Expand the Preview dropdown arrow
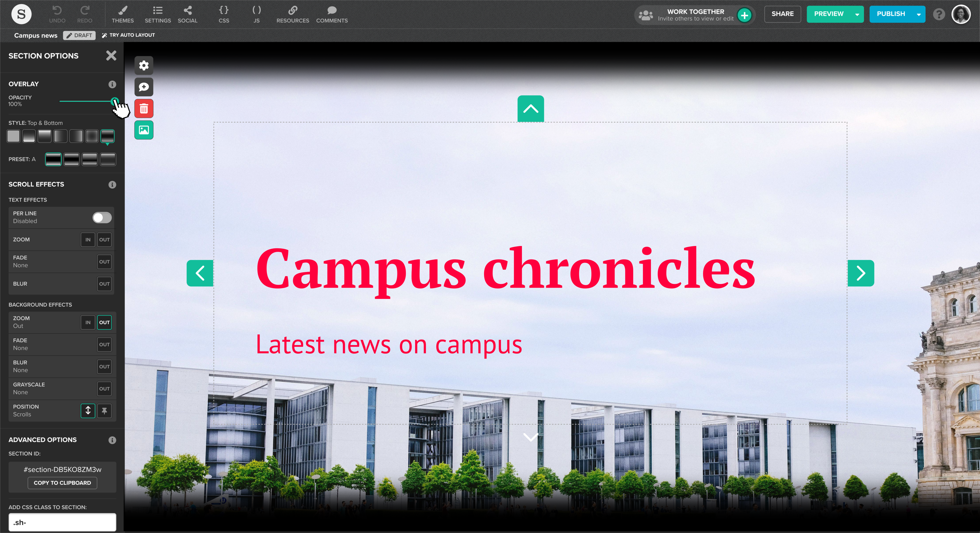Image resolution: width=980 pixels, height=533 pixels. click(857, 14)
